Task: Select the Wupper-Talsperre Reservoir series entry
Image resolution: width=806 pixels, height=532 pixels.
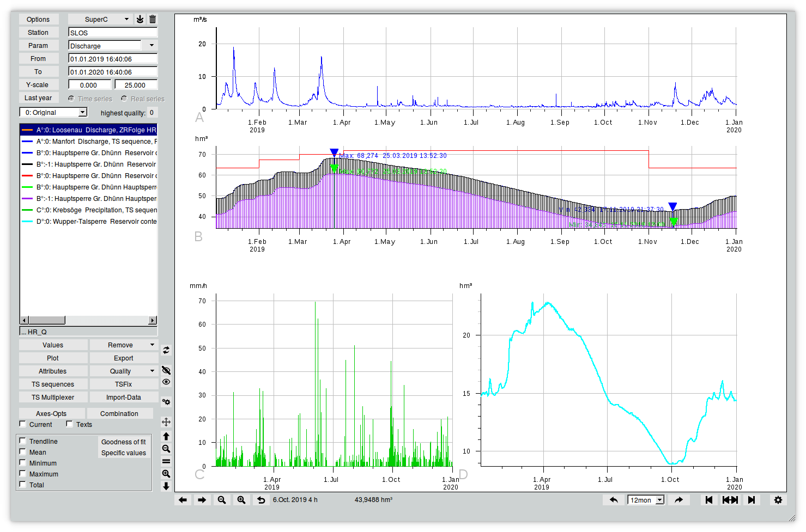Action: coord(88,222)
